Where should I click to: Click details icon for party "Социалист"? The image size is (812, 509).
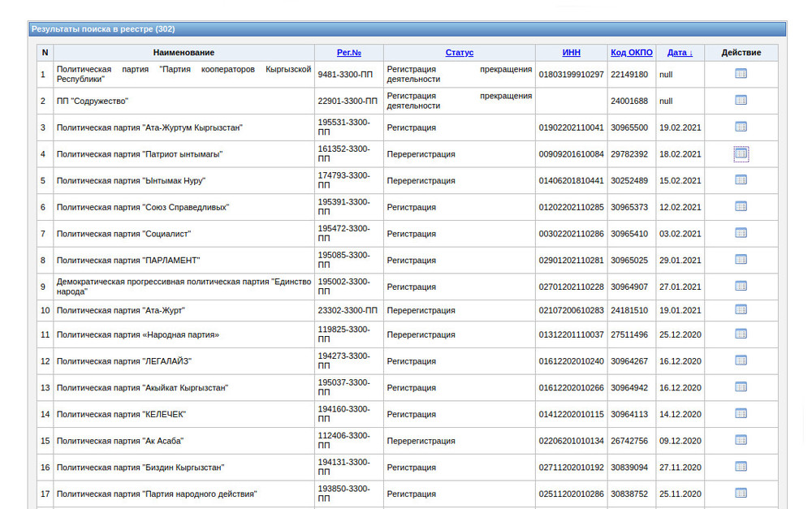(x=741, y=232)
